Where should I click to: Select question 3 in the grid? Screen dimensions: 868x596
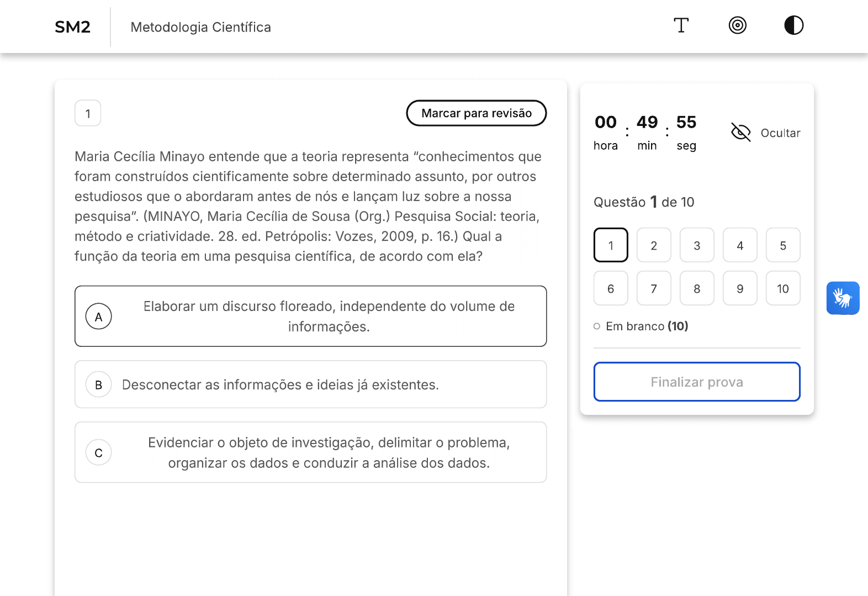[697, 245]
